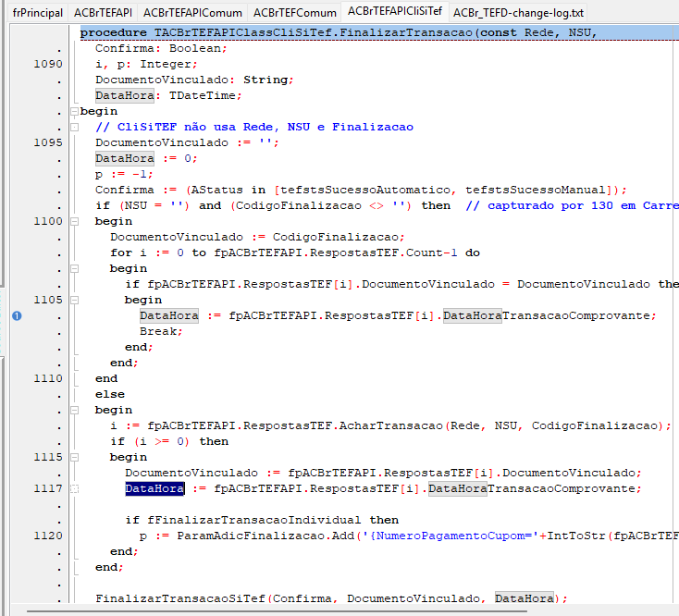679x616 pixels.
Task: Click the 'capturado por 130' comment
Action: tap(572, 205)
